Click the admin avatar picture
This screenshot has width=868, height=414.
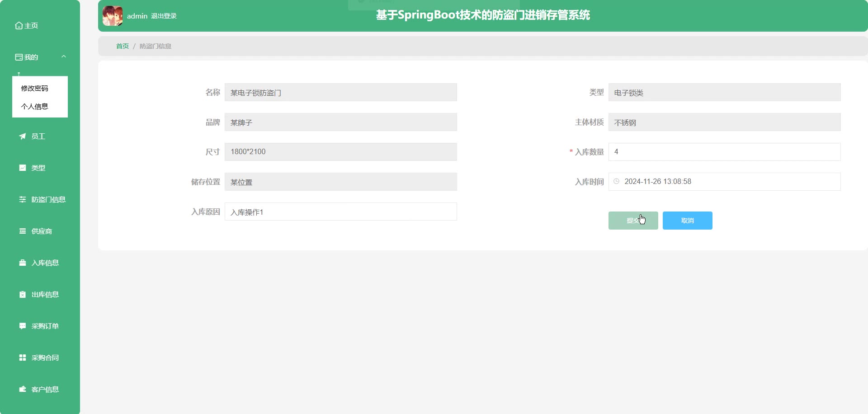(113, 16)
